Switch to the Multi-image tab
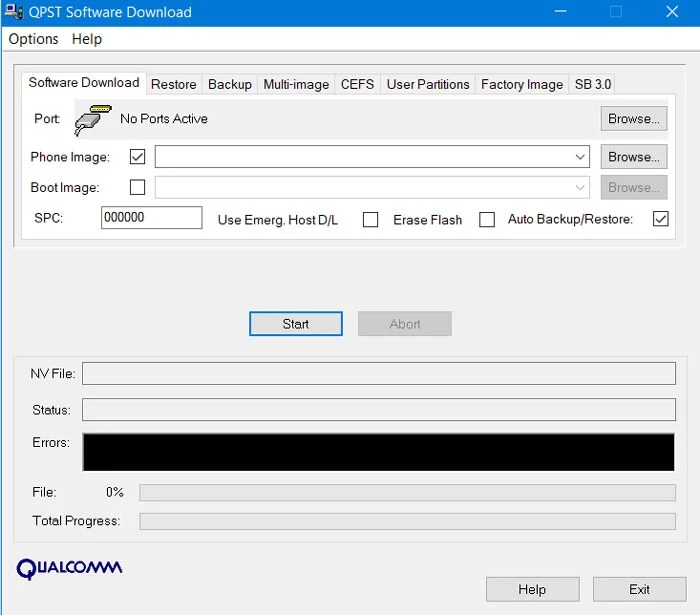The width and height of the screenshot is (700, 615). point(296,84)
